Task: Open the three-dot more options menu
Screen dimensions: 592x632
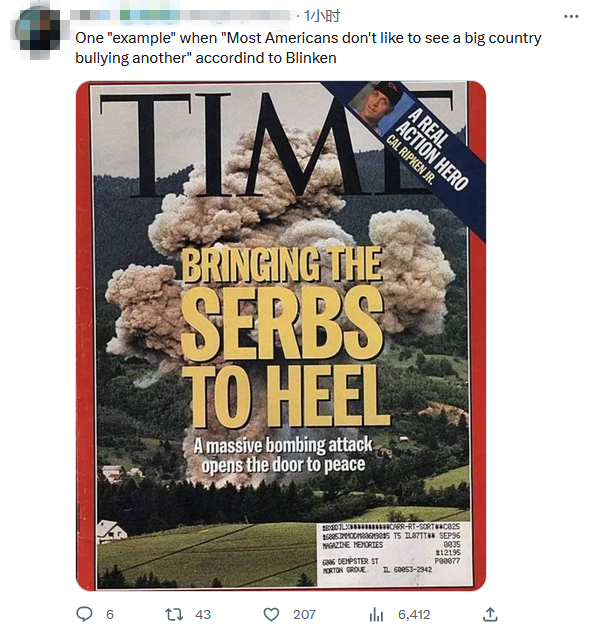Action: pyautogui.click(x=571, y=17)
